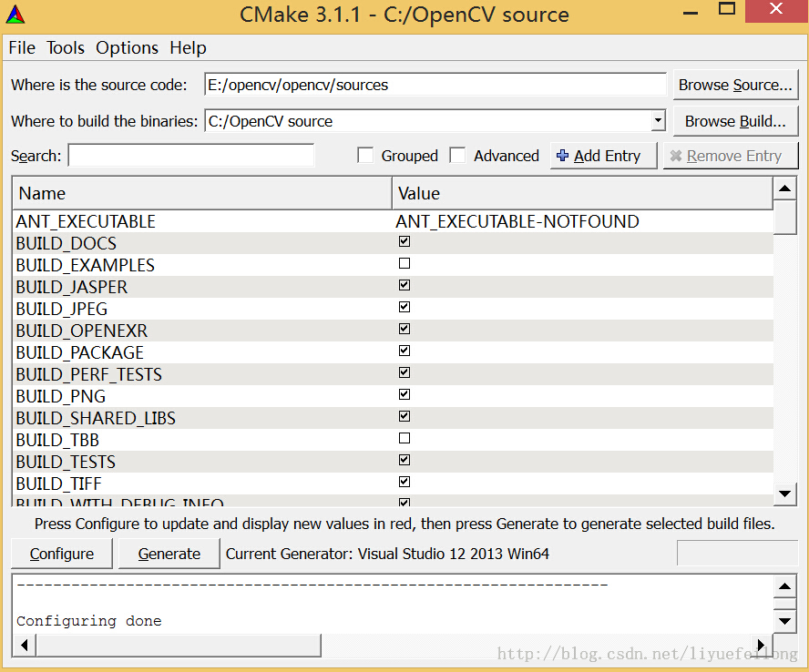
Task: Edit the ANT_EXECUTABLE-NOTFOUND value cell
Action: coord(517,221)
